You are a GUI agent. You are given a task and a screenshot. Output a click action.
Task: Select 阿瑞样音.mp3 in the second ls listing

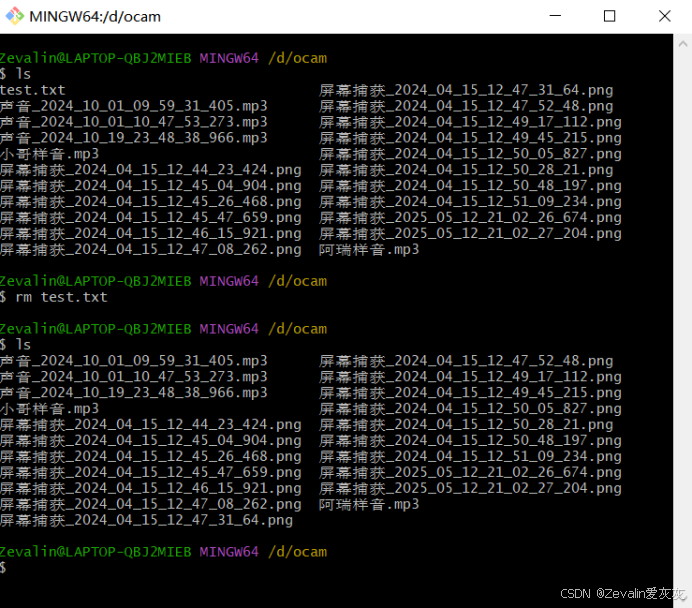click(x=369, y=504)
